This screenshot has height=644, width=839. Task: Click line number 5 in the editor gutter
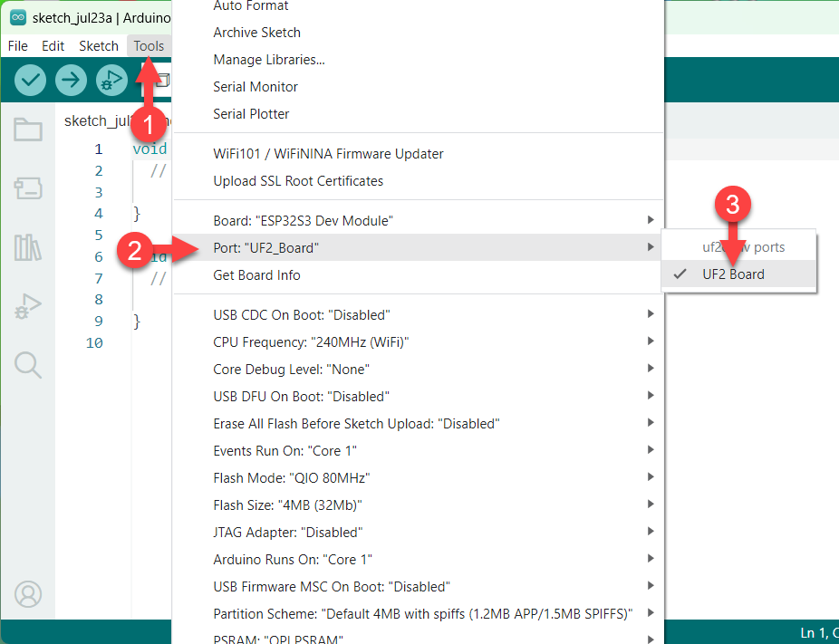[x=99, y=235]
